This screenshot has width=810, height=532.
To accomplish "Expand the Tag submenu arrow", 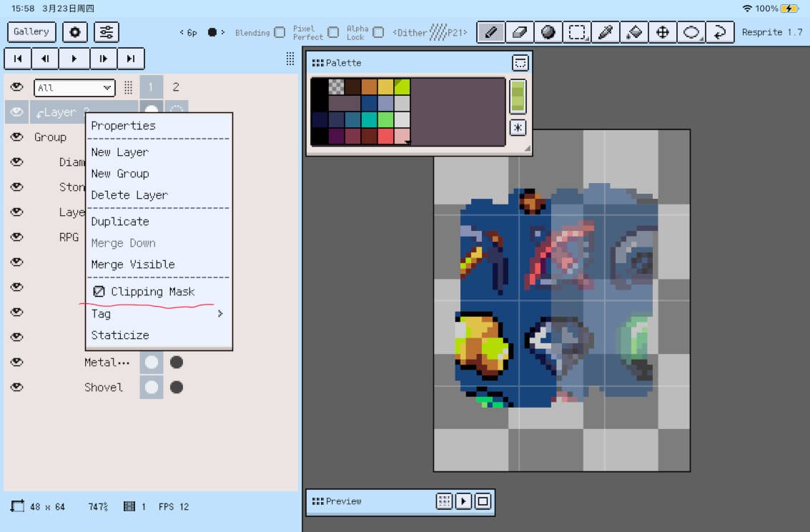I will click(x=220, y=314).
